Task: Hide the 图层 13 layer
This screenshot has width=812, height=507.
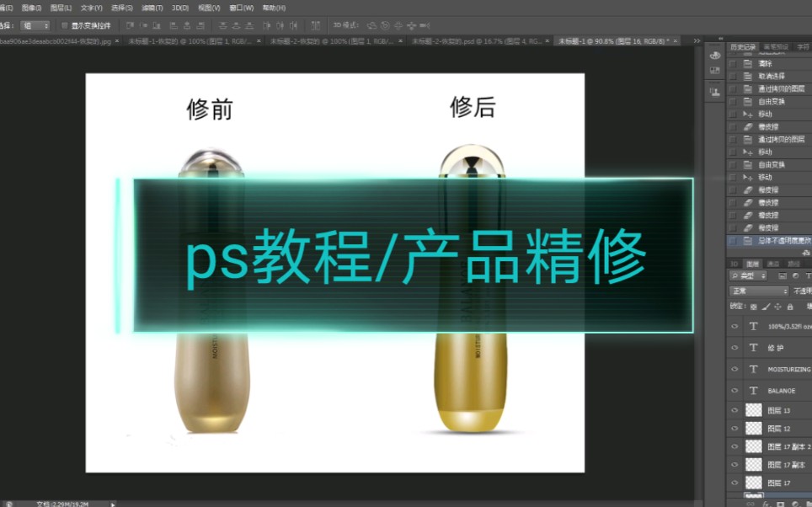Action: [x=735, y=409]
